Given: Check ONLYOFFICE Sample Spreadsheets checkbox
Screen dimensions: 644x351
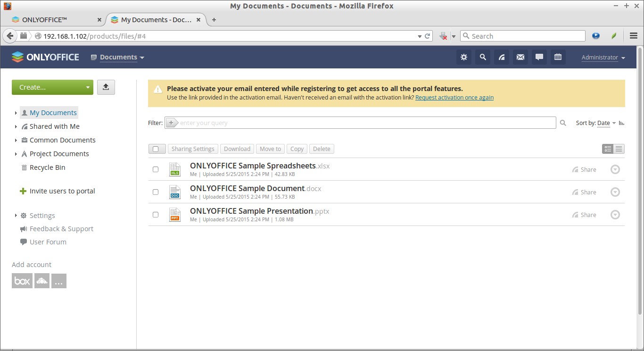Looking at the screenshot, I should (156, 169).
